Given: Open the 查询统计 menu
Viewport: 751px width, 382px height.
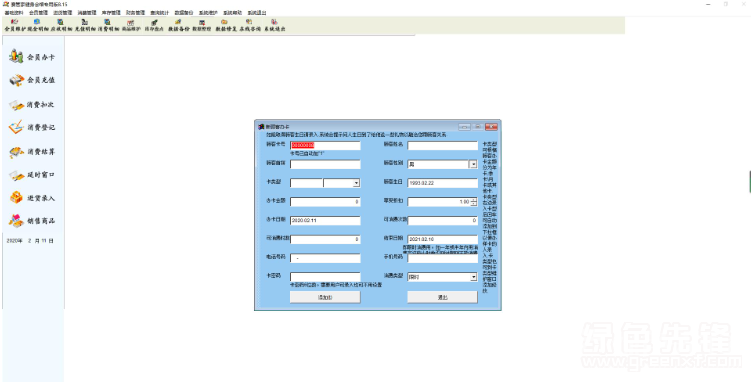Looking at the screenshot, I should 159,12.
